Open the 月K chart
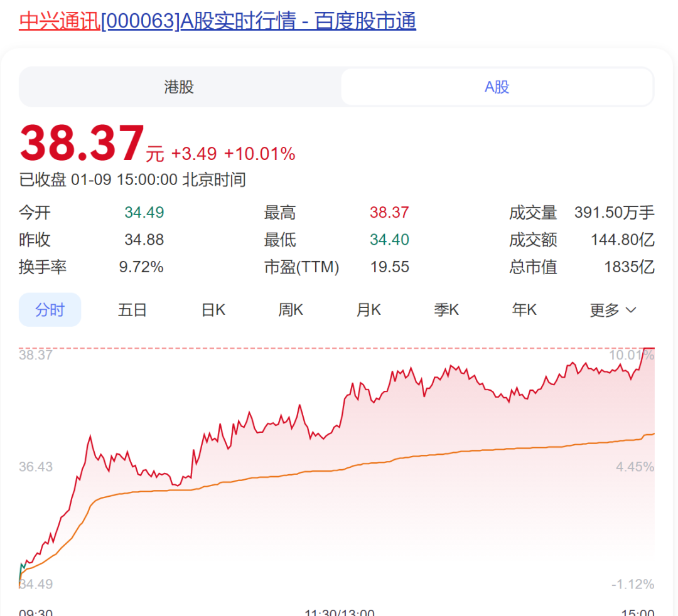Image resolution: width=678 pixels, height=616 pixels. [369, 310]
